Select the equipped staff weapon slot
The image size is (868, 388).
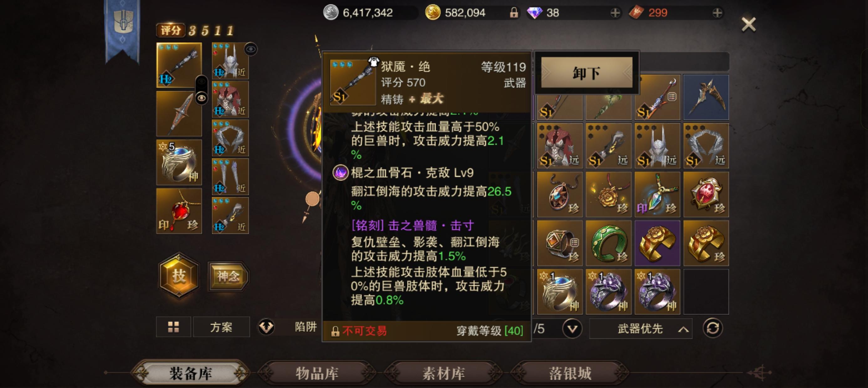coord(179,65)
